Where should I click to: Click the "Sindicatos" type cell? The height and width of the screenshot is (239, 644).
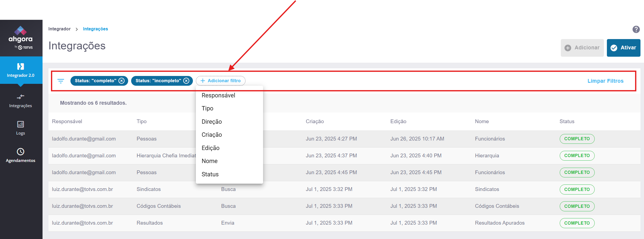click(x=148, y=189)
